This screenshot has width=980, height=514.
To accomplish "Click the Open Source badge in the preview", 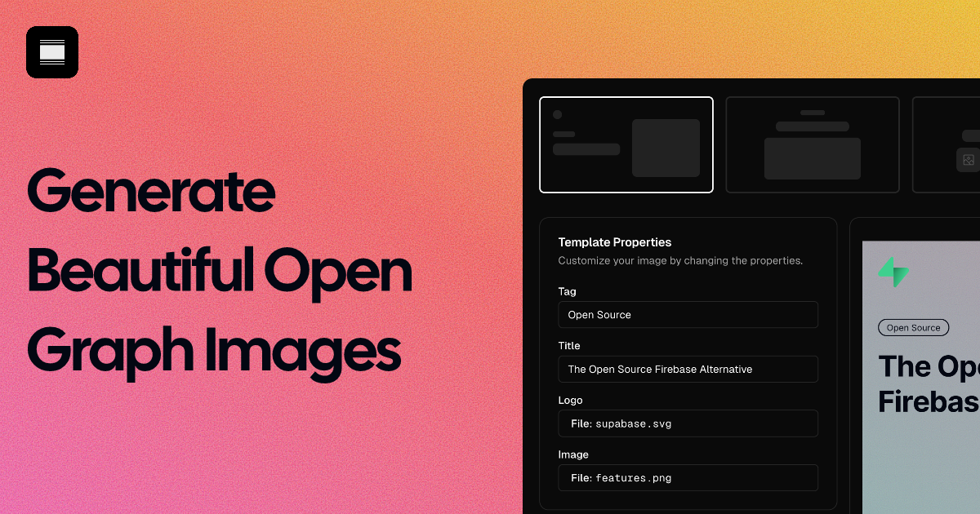I will coord(913,327).
